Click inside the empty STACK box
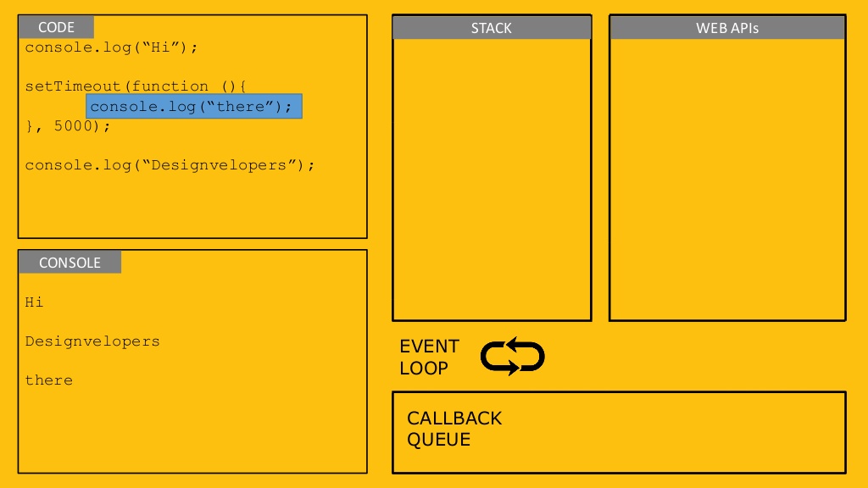This screenshot has height=488, width=868. (x=492, y=180)
